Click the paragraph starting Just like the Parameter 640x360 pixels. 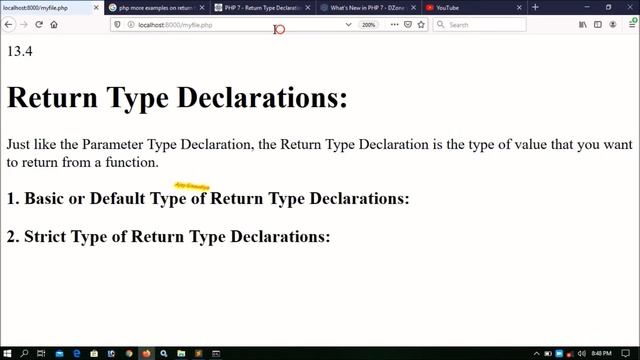tap(320, 153)
